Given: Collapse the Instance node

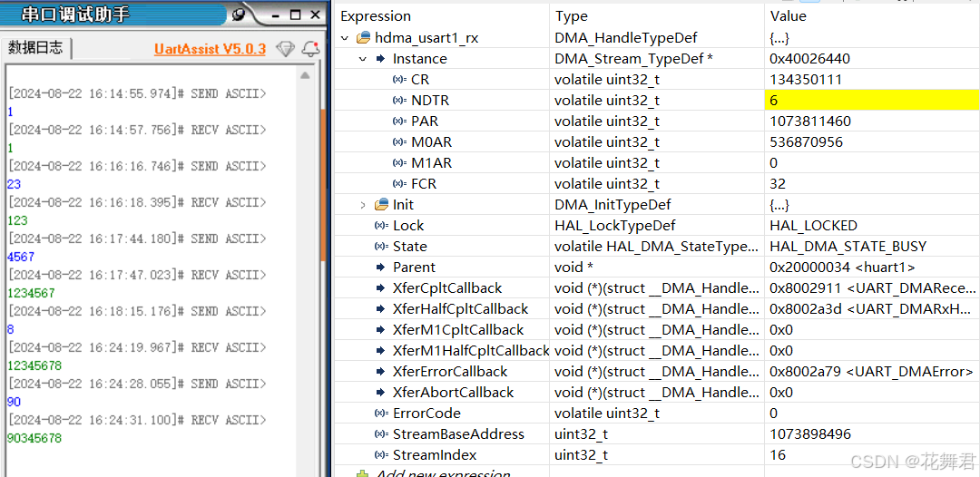Looking at the screenshot, I should coord(362,59).
